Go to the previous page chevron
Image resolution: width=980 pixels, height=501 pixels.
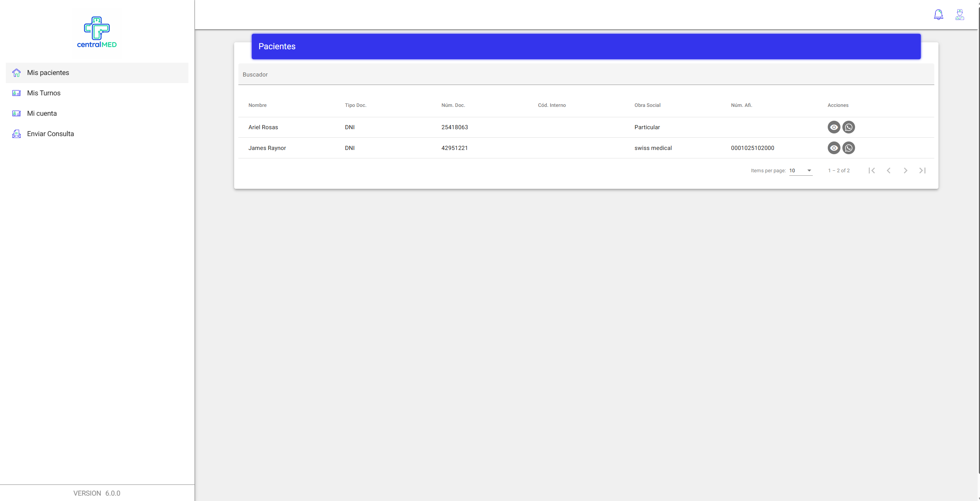888,171
